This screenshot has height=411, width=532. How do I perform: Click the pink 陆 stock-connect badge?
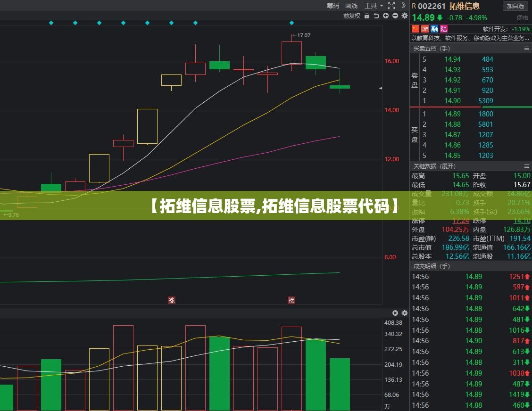pyautogui.click(x=444, y=29)
